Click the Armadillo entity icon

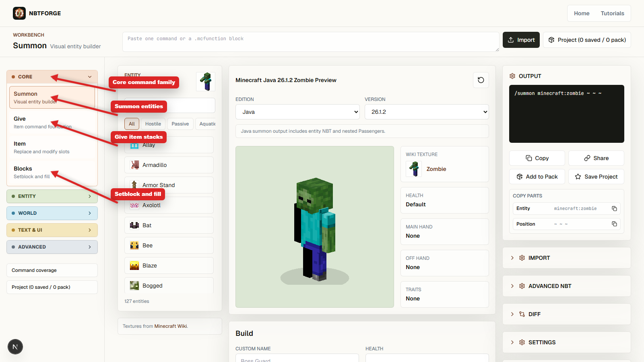pos(134,165)
